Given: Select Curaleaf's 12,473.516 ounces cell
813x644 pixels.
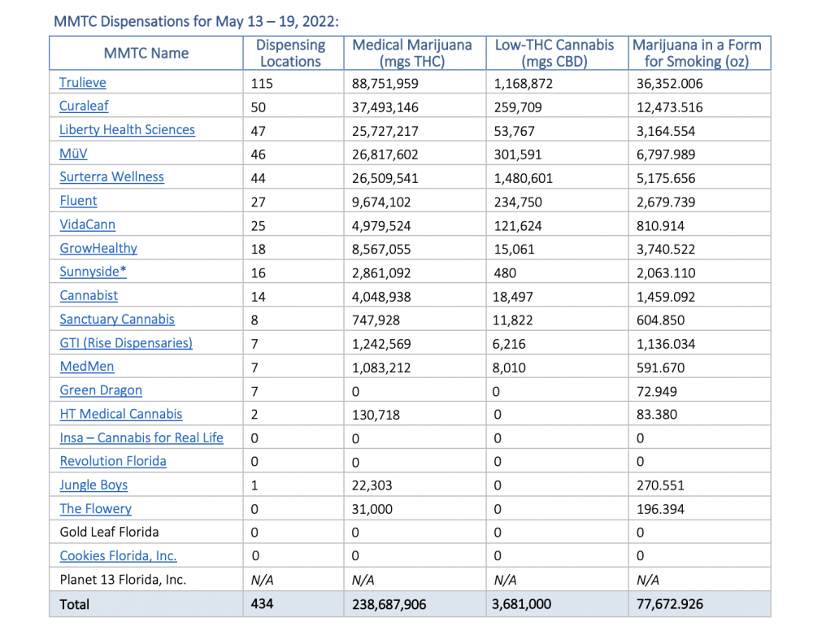Looking at the screenshot, I should (669, 107).
